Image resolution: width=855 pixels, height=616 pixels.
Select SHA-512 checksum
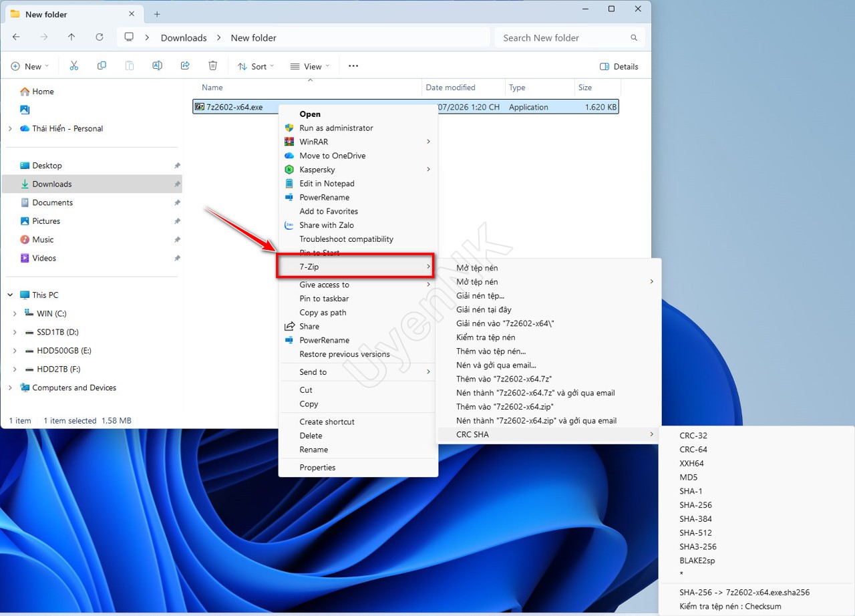[695, 532]
